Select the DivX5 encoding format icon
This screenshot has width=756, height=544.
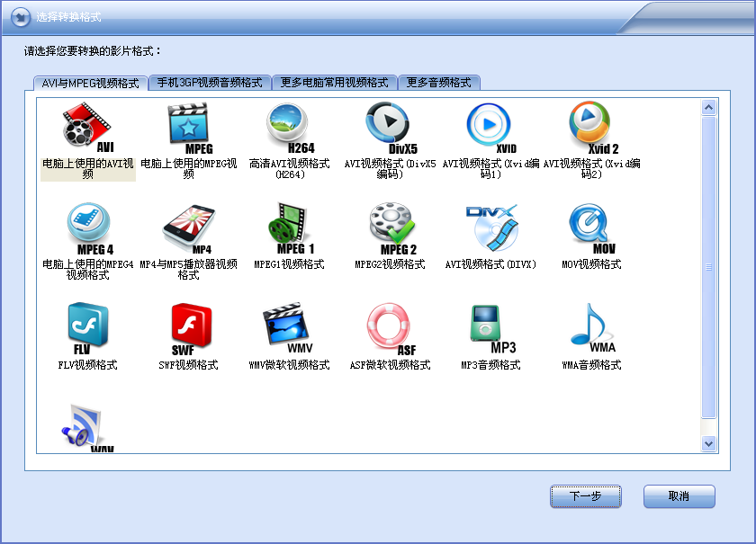[390, 127]
